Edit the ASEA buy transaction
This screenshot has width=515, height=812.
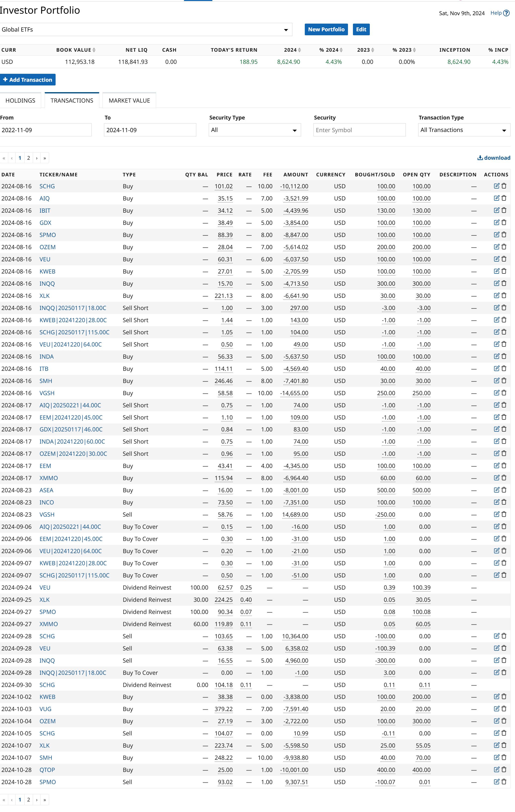click(x=496, y=490)
